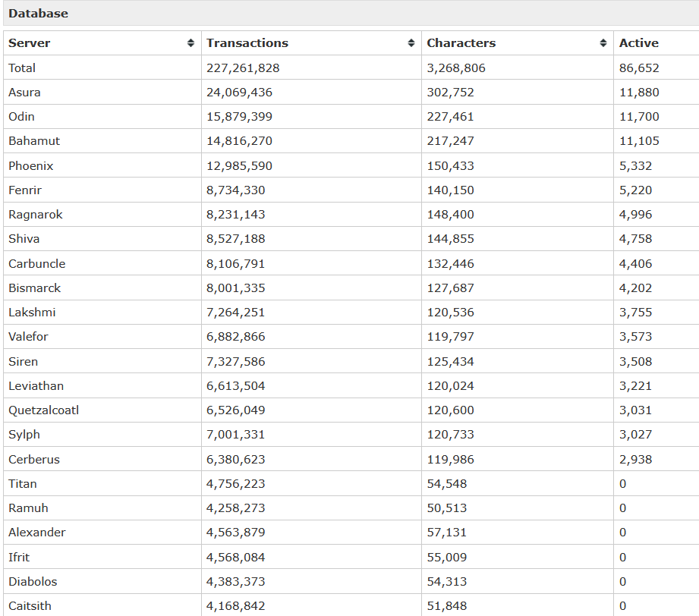699x616 pixels.
Task: Click Fenrir characters 140,150
Action: [x=450, y=190]
